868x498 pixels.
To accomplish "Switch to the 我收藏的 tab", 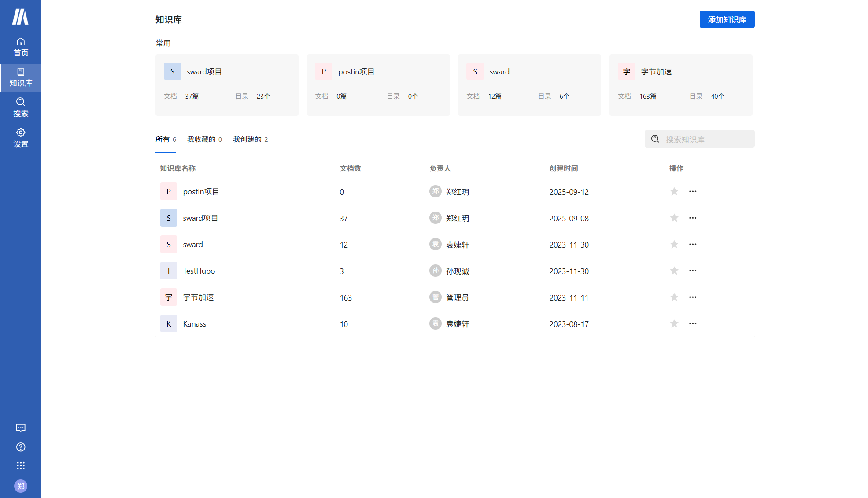I will coord(204,139).
